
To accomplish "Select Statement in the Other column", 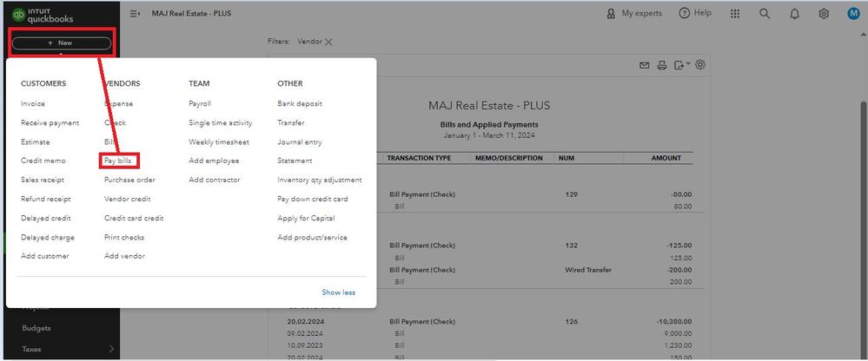I will (295, 161).
